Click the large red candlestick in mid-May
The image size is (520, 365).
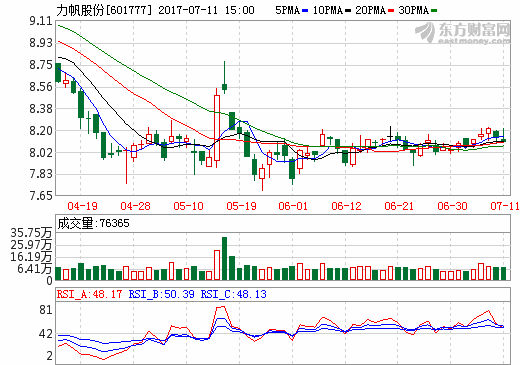(x=217, y=128)
